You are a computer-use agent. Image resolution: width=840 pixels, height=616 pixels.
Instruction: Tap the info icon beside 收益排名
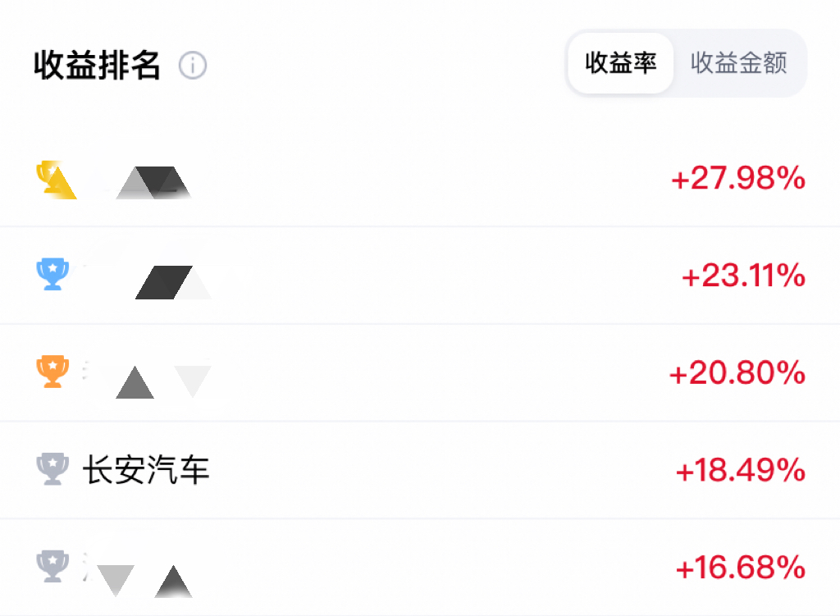point(193,65)
